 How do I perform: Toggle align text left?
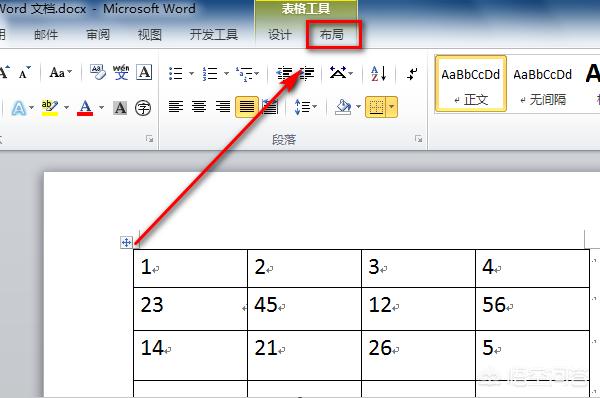click(x=176, y=107)
